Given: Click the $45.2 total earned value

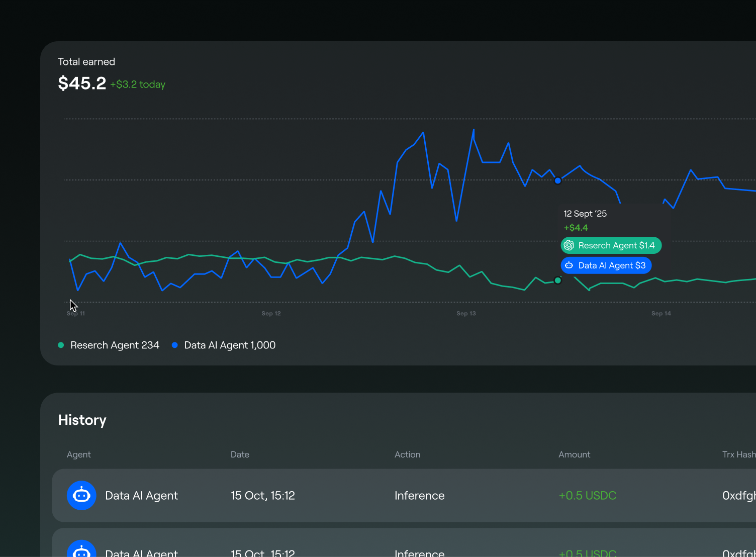Looking at the screenshot, I should [x=82, y=83].
